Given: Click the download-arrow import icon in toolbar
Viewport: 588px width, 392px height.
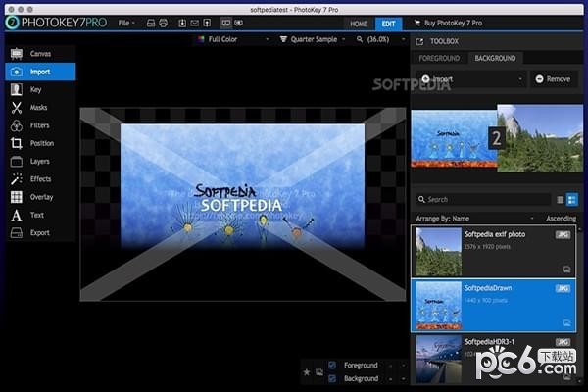Looking at the screenshot, I should tap(182, 24).
